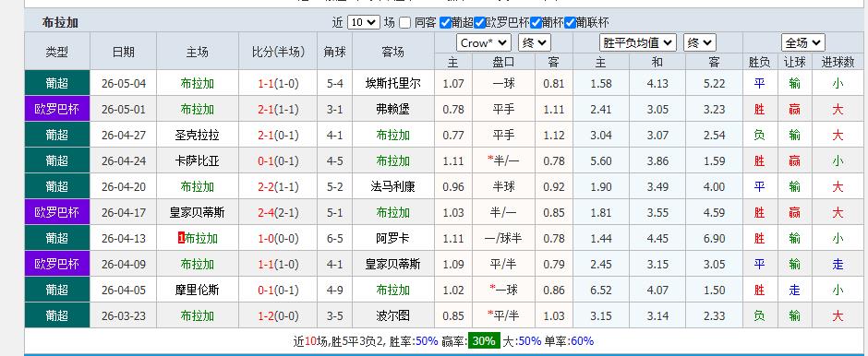Click the 进球数 column header

pyautogui.click(x=838, y=62)
